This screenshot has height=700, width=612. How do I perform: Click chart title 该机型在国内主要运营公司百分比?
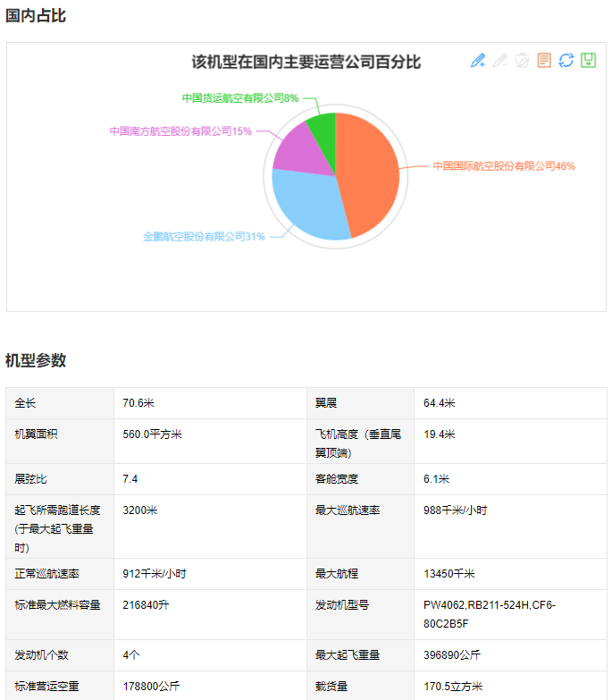click(x=306, y=62)
